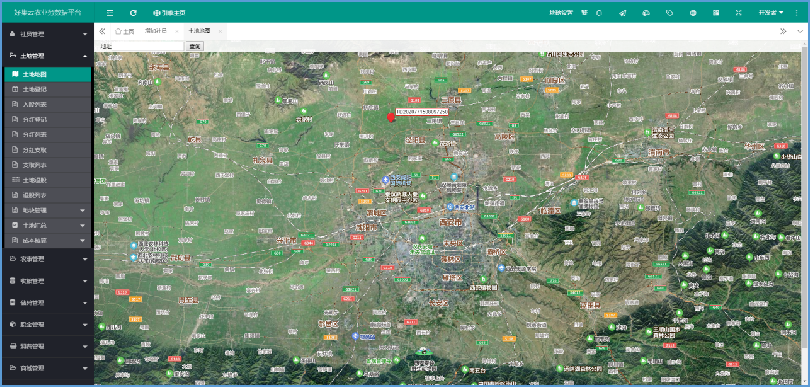
Task: Select the 土地地图 sidebar item
Action: 48,74
